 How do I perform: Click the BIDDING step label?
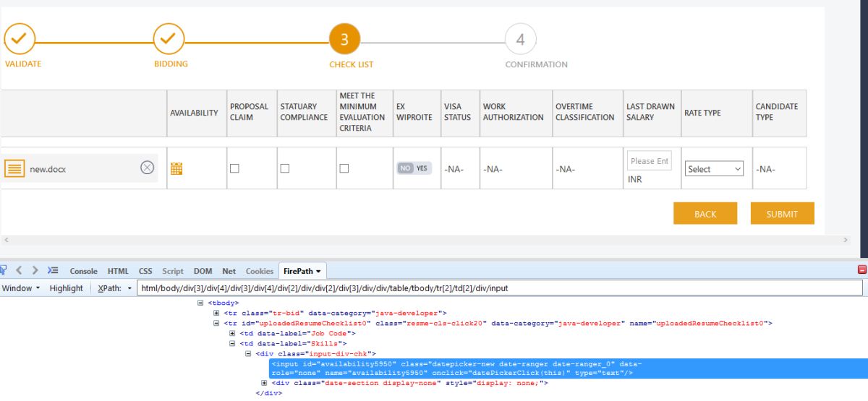[171, 64]
